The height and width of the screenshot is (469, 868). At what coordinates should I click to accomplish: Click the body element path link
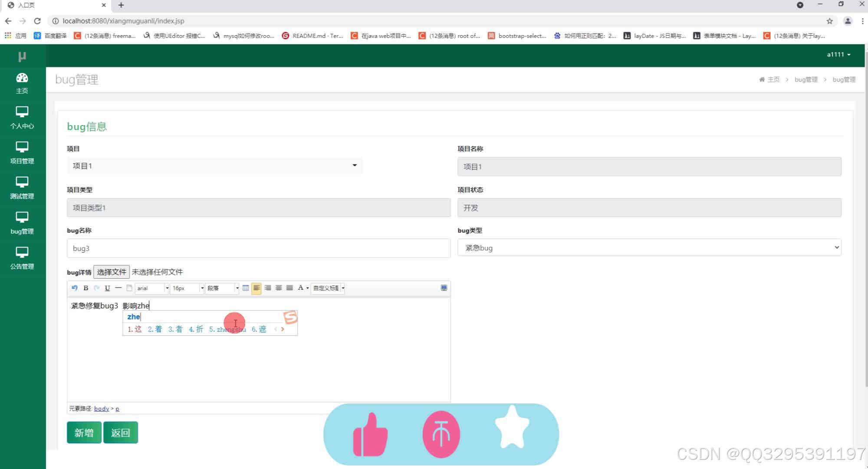[102, 409]
